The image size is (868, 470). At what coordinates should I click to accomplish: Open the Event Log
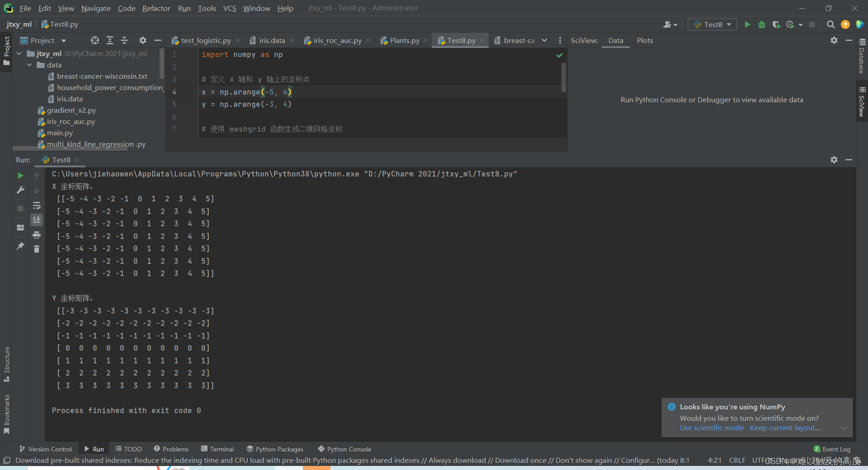click(832, 449)
